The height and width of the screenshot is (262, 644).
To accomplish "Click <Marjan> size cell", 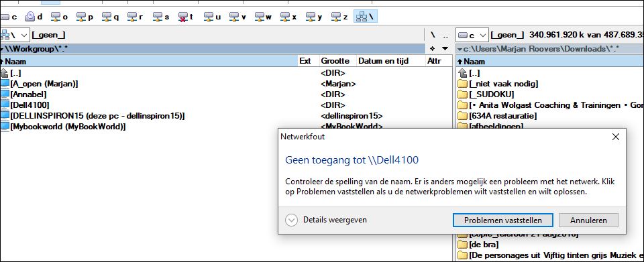I will click(338, 84).
